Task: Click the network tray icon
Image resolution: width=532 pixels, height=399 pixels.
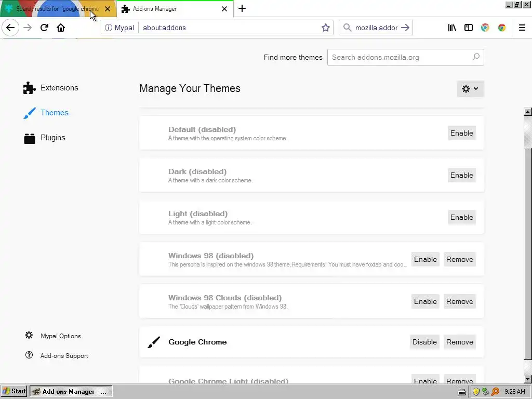Action: (486, 392)
